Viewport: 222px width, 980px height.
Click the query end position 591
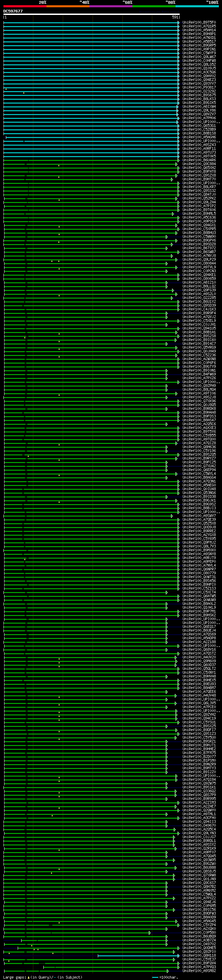coord(175,17)
